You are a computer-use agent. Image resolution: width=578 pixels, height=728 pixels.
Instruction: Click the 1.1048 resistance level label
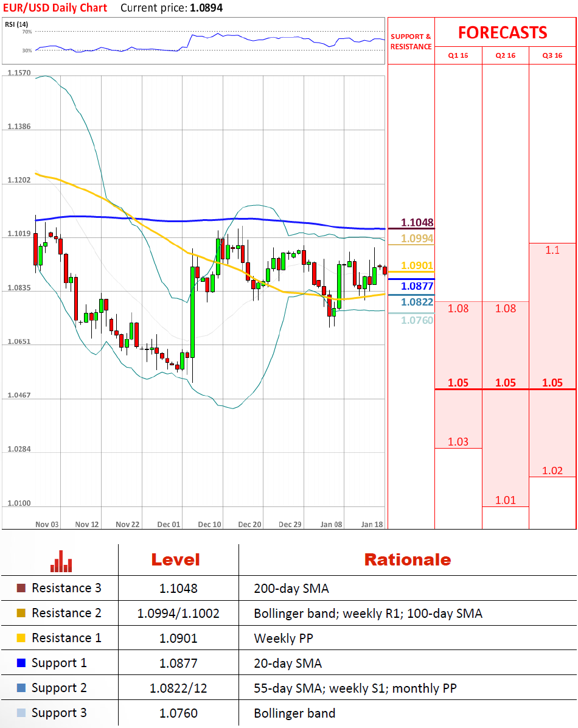pyautogui.click(x=417, y=222)
